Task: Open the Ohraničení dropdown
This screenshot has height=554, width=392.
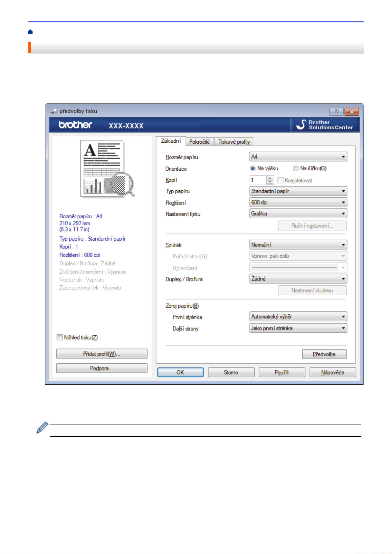Action: pyautogui.click(x=298, y=267)
